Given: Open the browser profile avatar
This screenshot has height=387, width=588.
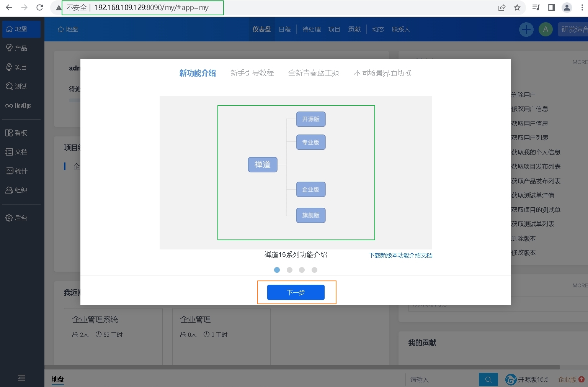Looking at the screenshot, I should (x=567, y=7).
